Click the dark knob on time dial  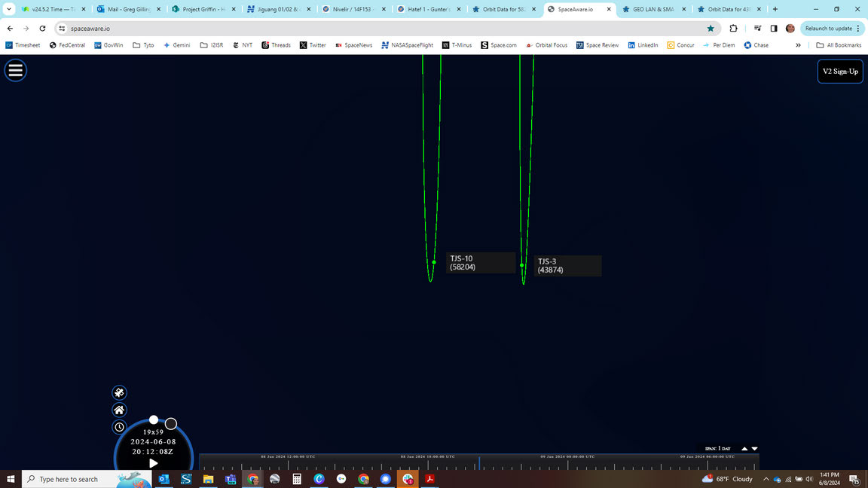(x=171, y=424)
